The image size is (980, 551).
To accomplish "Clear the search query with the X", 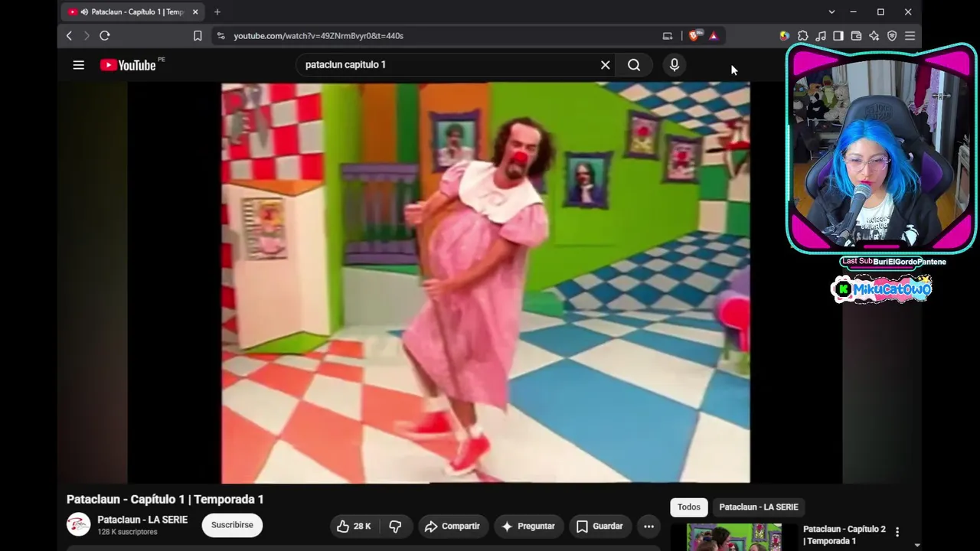I will click(605, 65).
